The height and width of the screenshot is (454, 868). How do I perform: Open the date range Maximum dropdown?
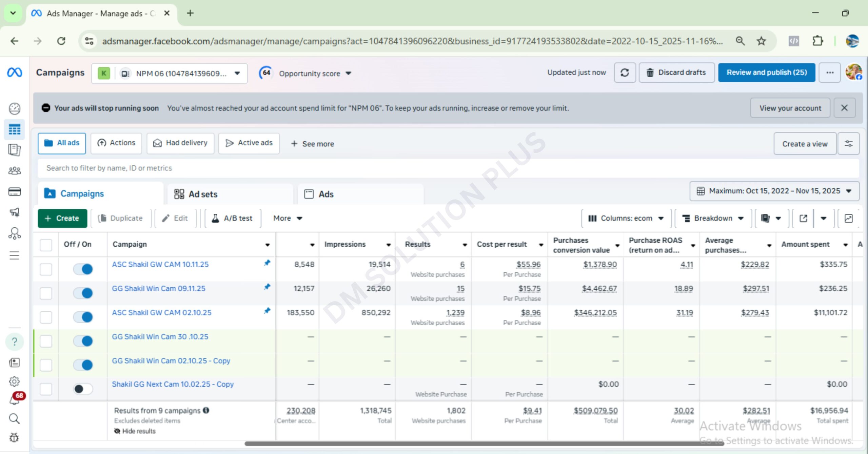point(774,191)
